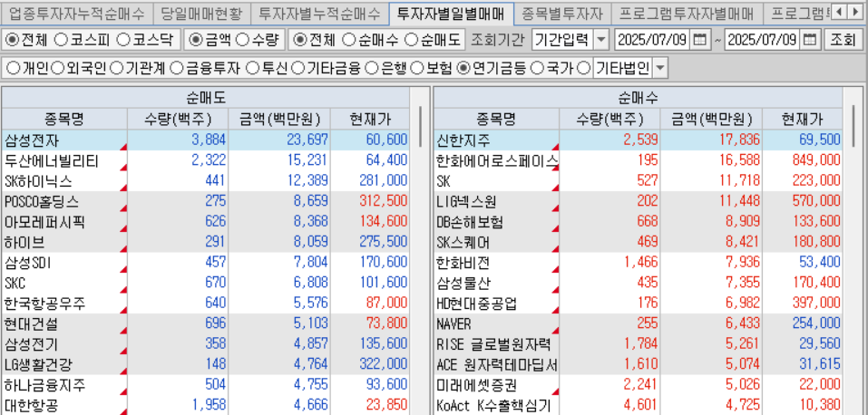Select the 삼성전자 row

205,140
